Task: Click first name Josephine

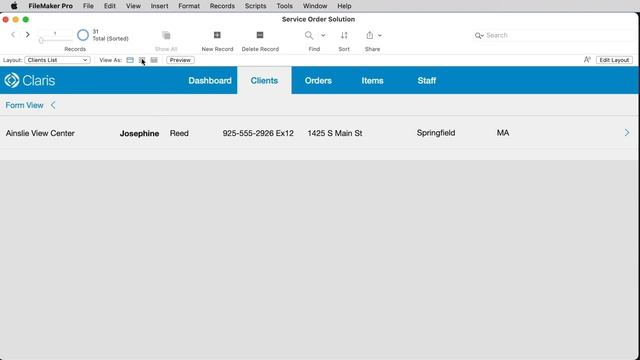Action: point(139,133)
